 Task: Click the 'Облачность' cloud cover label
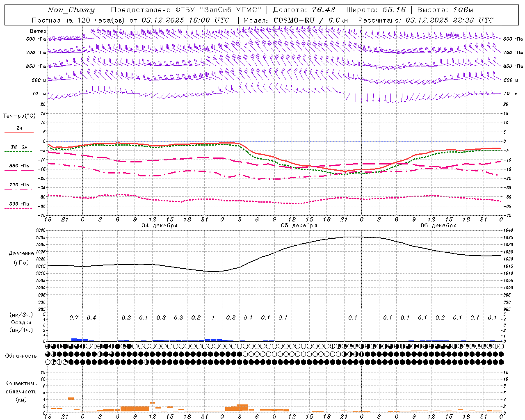point(21,356)
